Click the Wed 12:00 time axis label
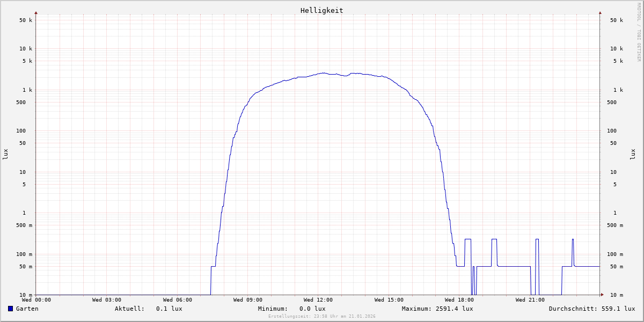This screenshot has height=322, width=644. [x=318, y=300]
